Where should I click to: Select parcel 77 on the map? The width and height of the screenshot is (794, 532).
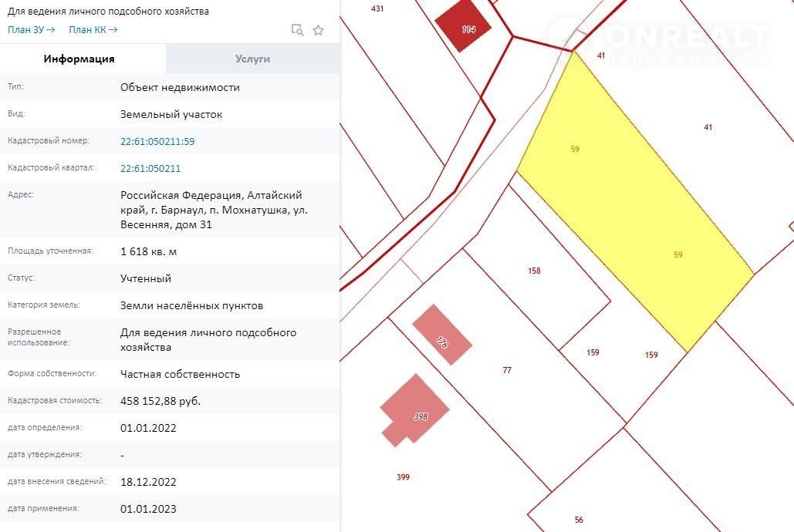click(507, 370)
